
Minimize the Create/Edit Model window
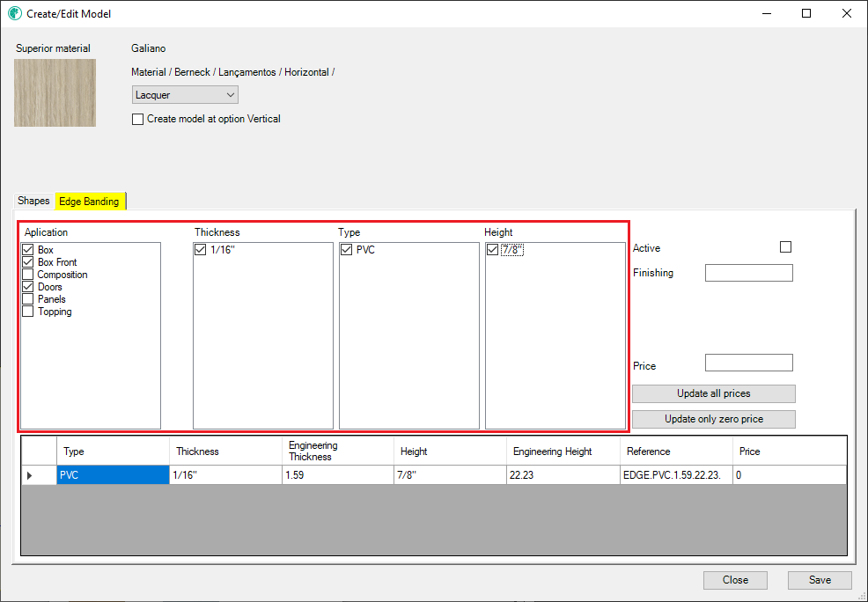pos(767,13)
